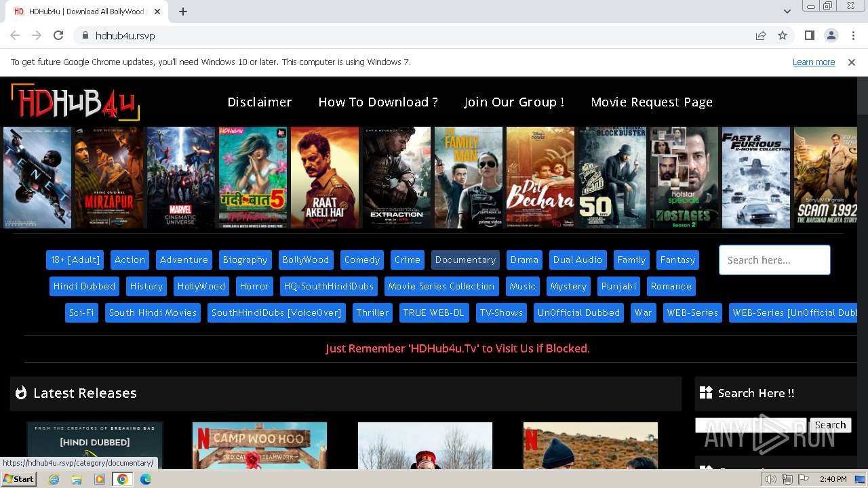Select the TV-Shows category
Image resolution: width=868 pixels, height=488 pixels.
click(x=501, y=313)
